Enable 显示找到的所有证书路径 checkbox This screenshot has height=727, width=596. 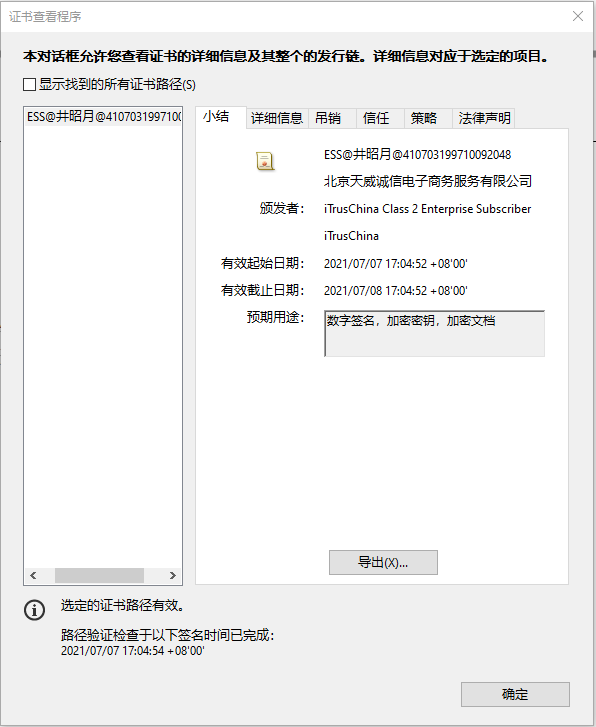30,84
